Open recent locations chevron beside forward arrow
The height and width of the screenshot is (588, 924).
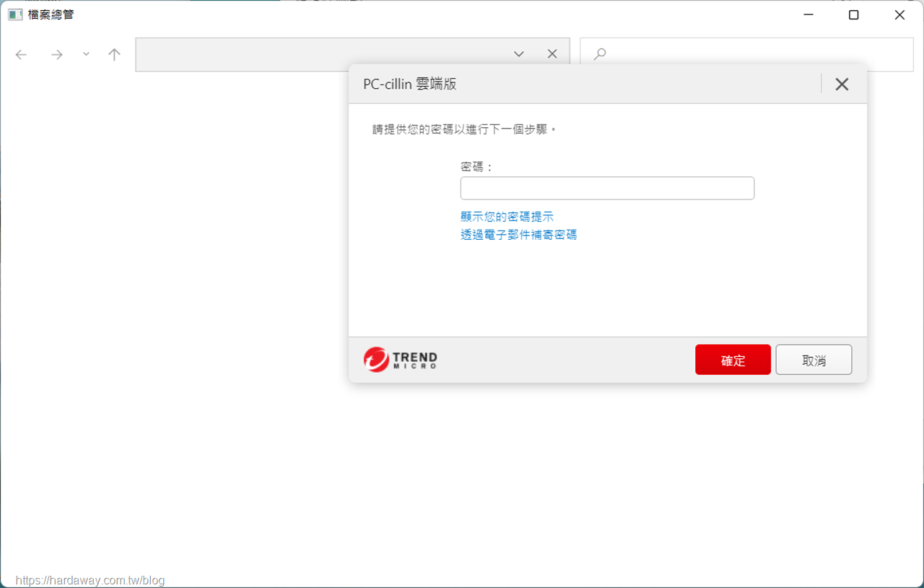[x=86, y=54]
